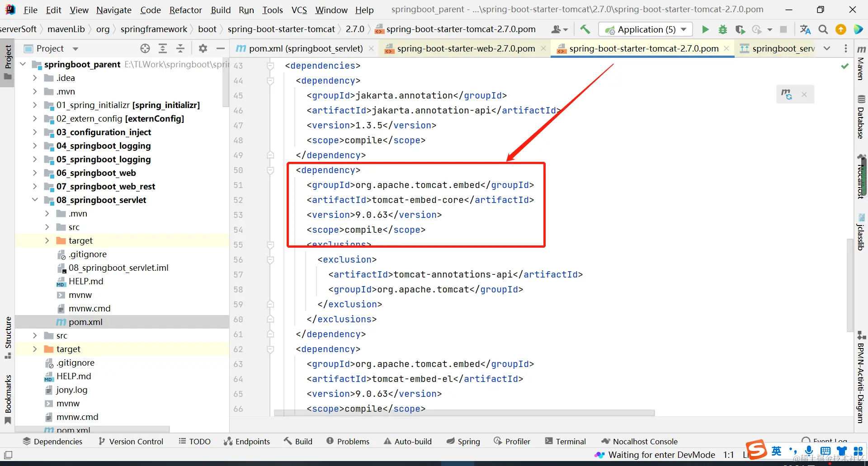Open editor tabs more options menu
Viewport: 868px width, 466px height.
(846, 48)
